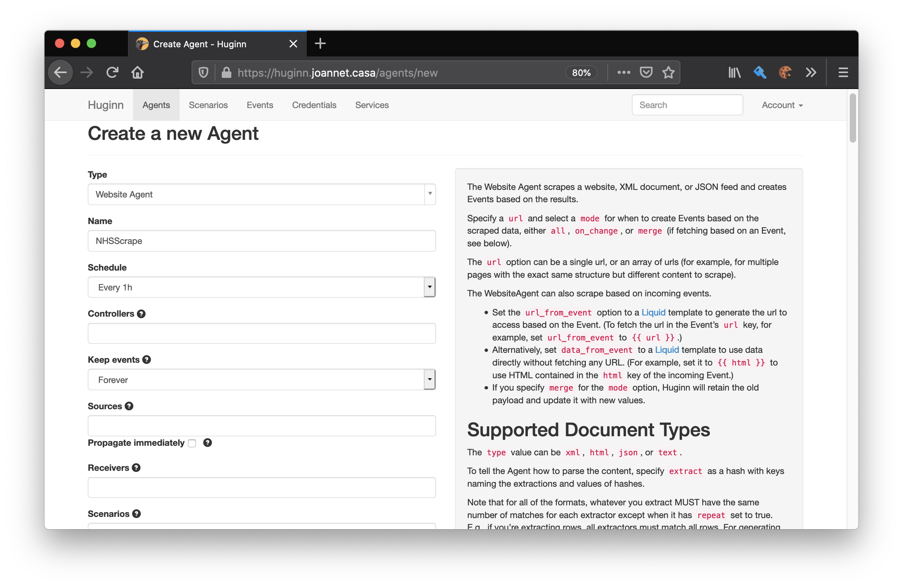Click help icon beside Propagate immediately checkbox
The width and height of the screenshot is (903, 588).
point(207,443)
